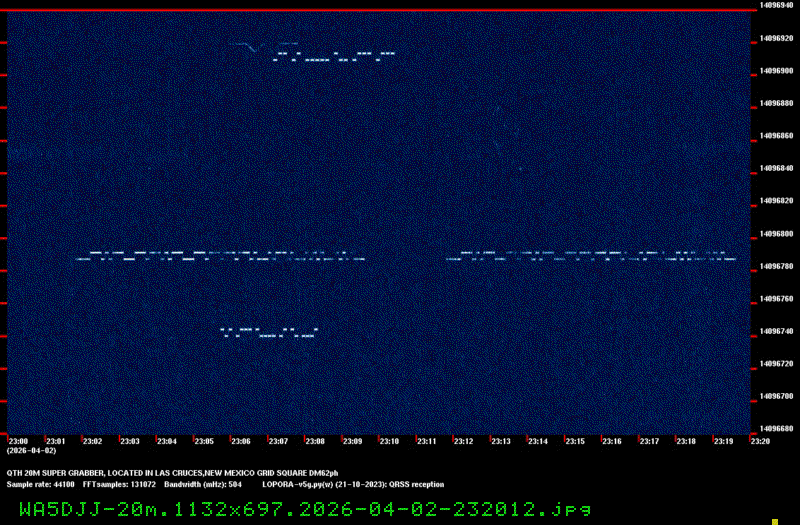Click the 14096780 frequency label

click(x=777, y=266)
